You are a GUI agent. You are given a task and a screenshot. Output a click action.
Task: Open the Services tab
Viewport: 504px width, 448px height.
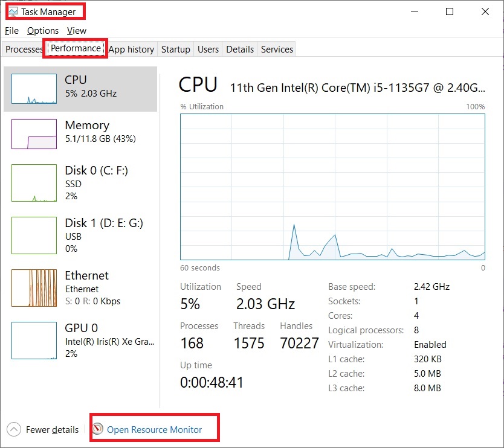[x=277, y=50]
